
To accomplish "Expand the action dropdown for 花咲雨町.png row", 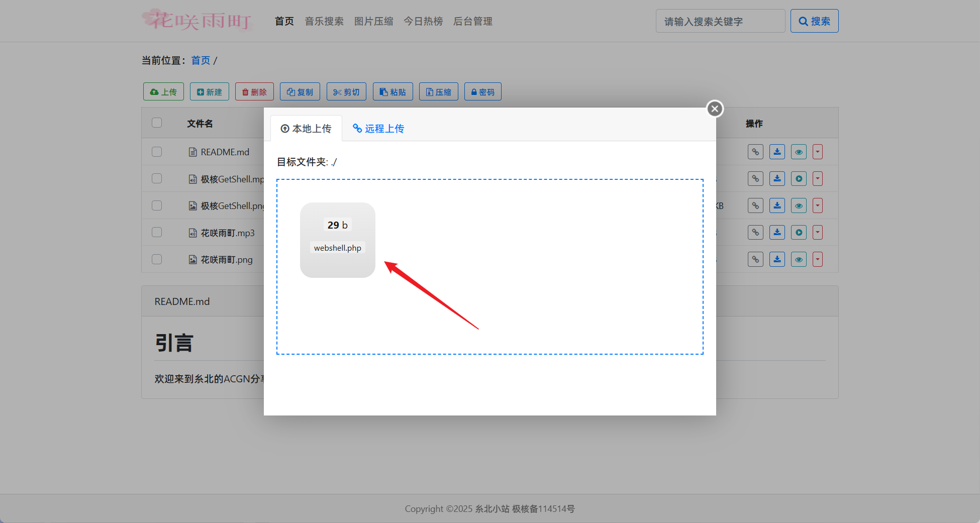I will click(818, 259).
